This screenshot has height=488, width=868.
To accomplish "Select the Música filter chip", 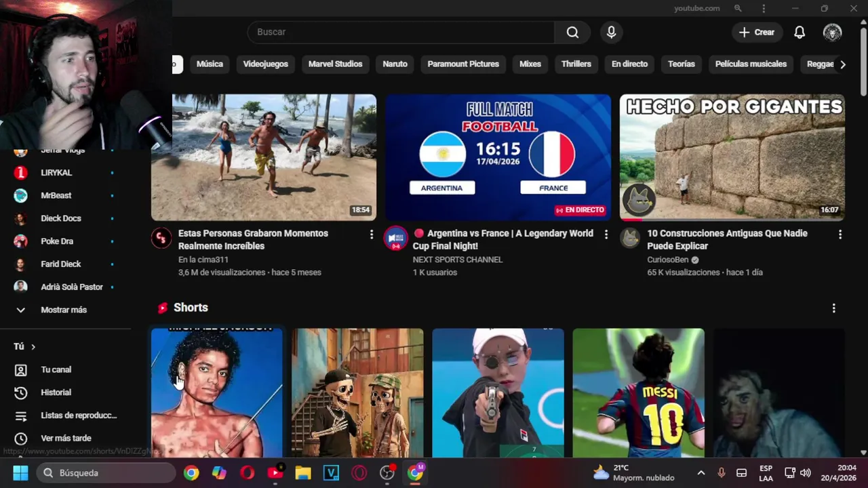I will tap(210, 64).
